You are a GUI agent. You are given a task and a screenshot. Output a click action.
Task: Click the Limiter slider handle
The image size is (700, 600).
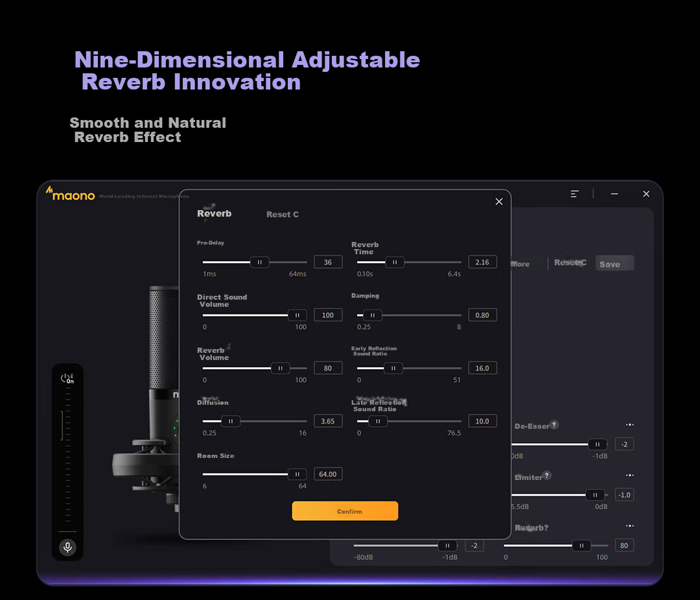594,495
